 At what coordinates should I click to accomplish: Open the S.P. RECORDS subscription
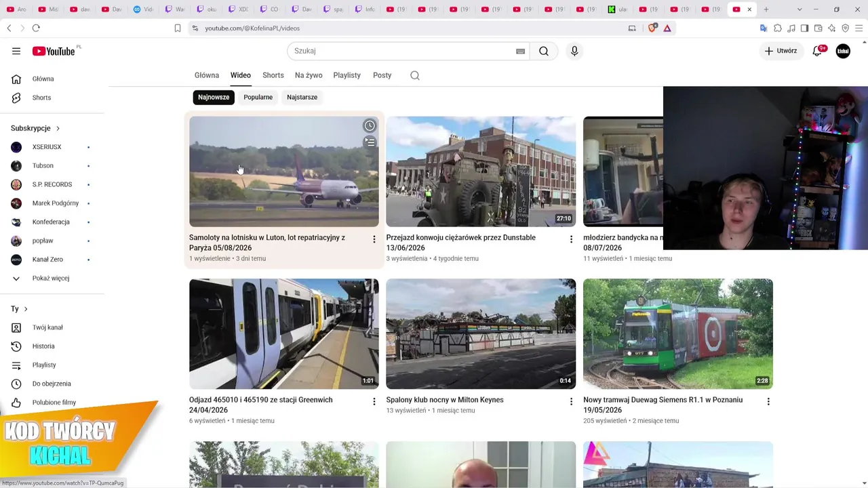(x=52, y=184)
